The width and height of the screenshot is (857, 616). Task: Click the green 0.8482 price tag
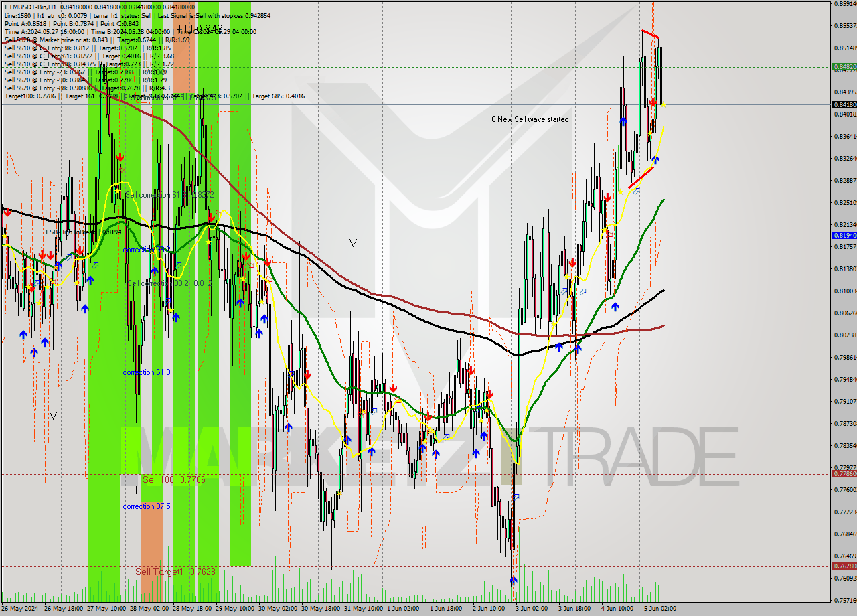[x=844, y=66]
